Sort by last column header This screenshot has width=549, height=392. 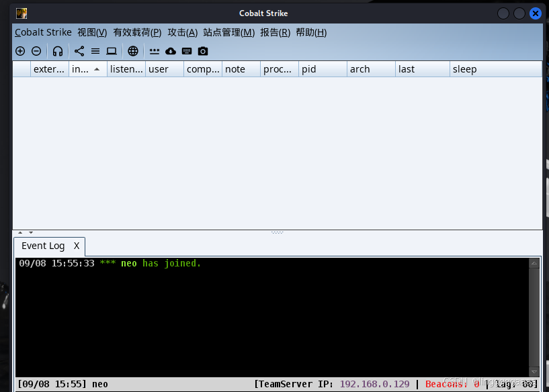[422, 69]
